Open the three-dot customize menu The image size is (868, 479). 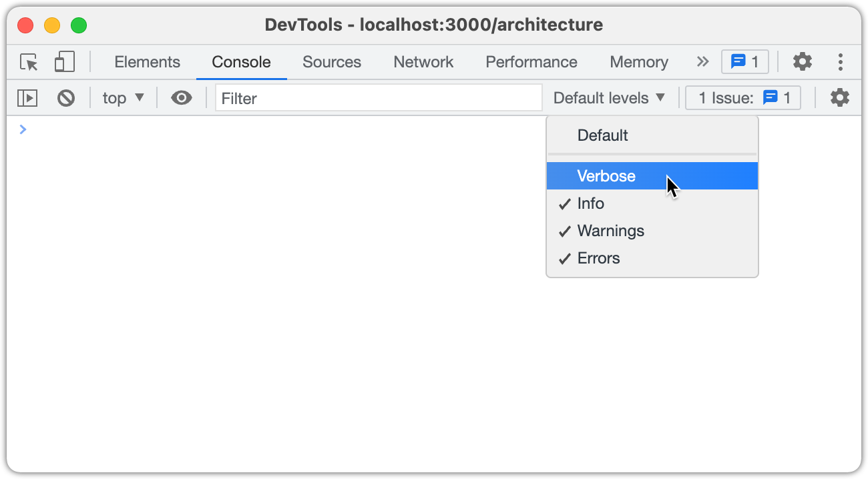[x=841, y=62]
